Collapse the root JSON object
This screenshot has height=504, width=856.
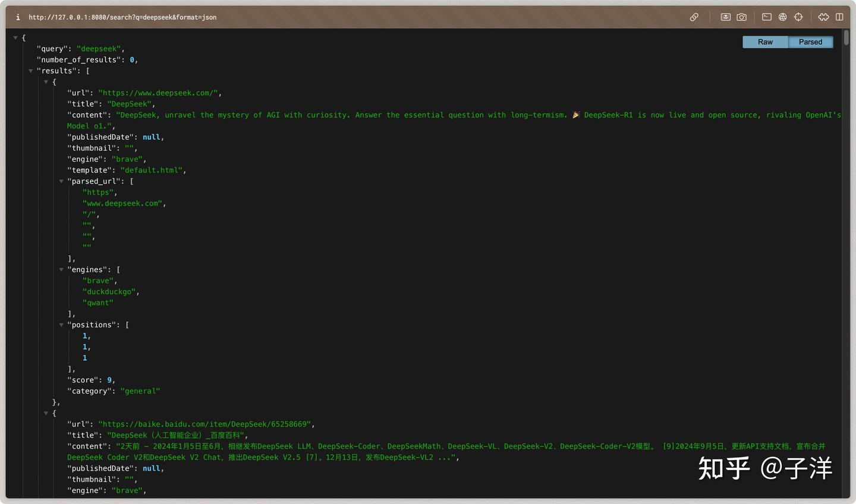pos(15,38)
